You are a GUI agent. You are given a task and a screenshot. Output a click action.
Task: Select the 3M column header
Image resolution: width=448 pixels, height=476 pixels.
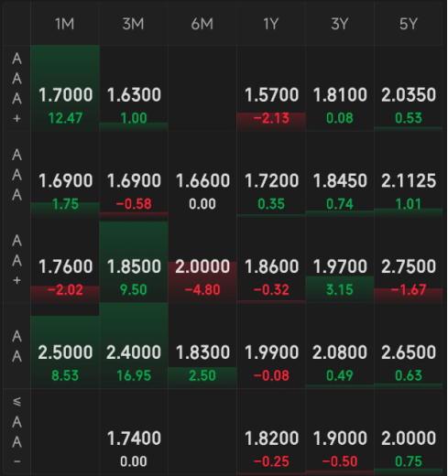click(134, 24)
